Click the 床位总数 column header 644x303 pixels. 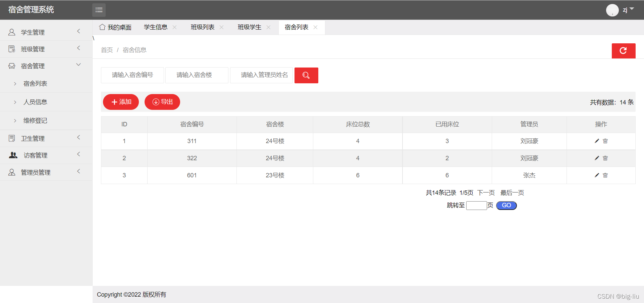pos(358,124)
